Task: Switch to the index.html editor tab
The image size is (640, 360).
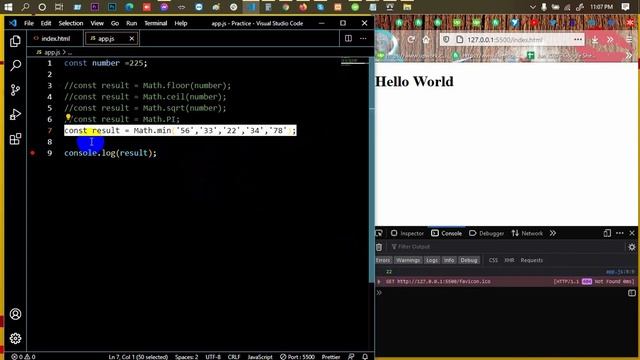Action: (x=56, y=38)
